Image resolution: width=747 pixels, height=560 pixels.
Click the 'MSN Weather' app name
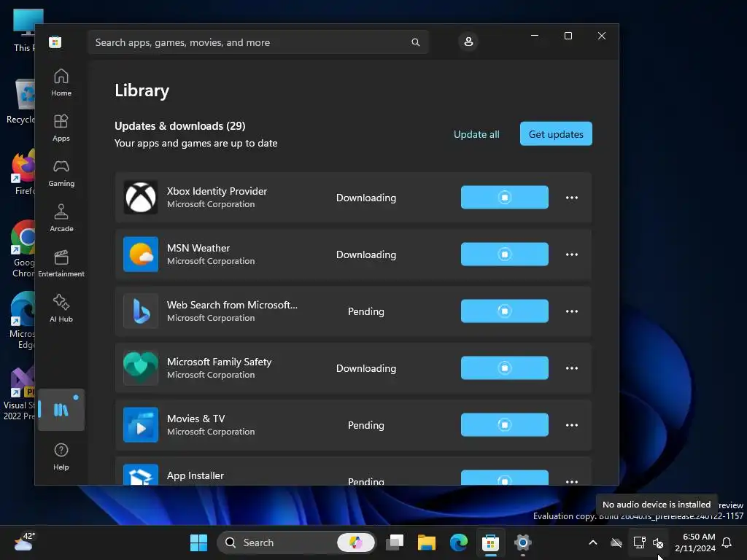(198, 248)
